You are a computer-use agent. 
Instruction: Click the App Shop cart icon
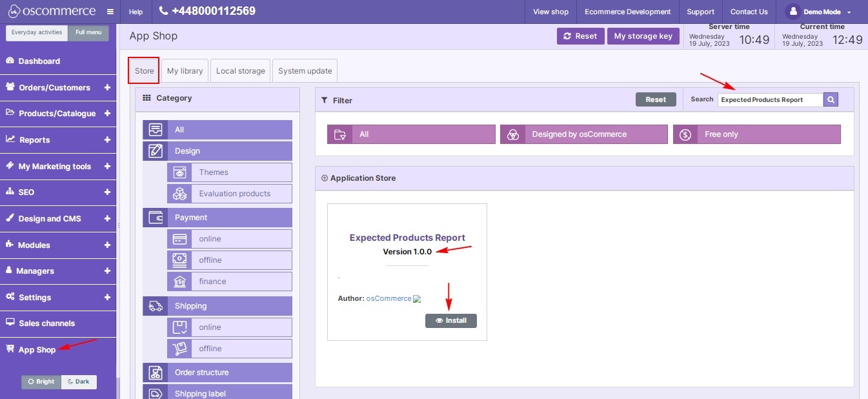coord(10,349)
